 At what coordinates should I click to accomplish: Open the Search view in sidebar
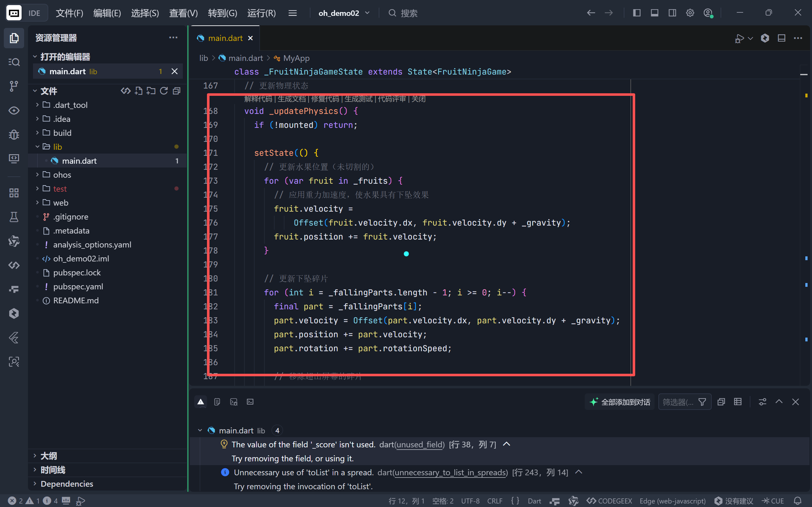tap(14, 62)
